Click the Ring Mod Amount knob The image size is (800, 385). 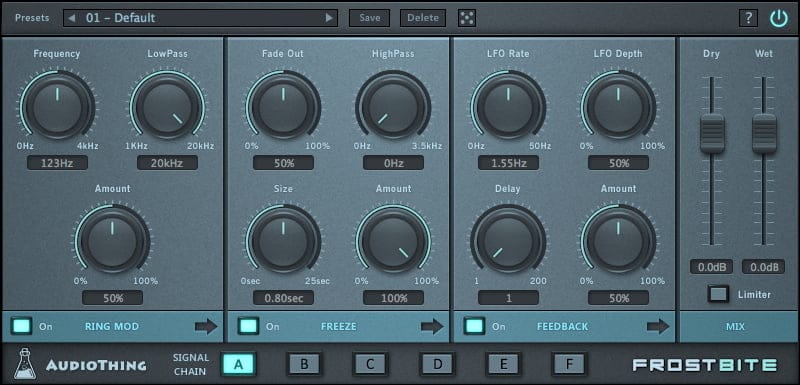(x=112, y=242)
